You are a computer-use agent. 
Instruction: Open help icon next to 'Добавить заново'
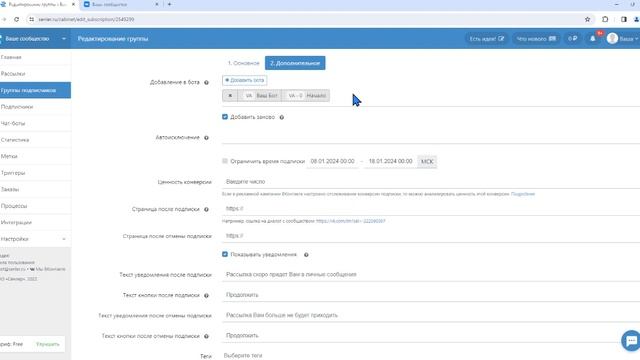282,117
